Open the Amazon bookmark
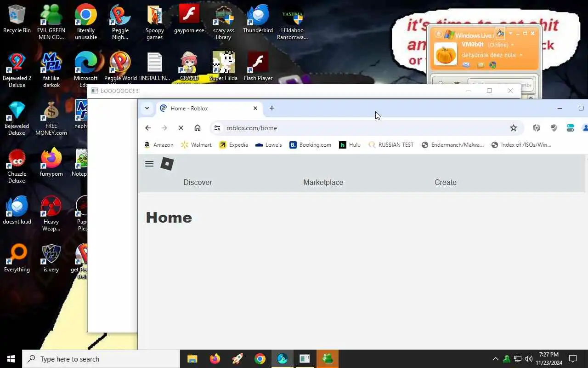This screenshot has width=588, height=368. click(159, 144)
